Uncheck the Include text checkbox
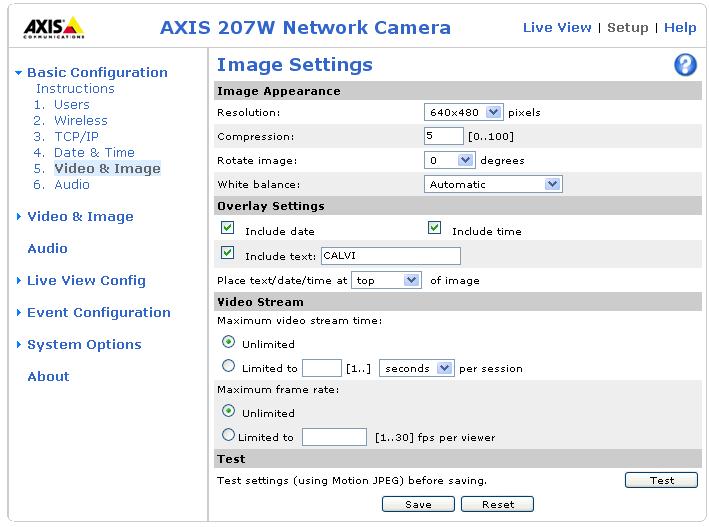709x527 pixels. pos(227,252)
